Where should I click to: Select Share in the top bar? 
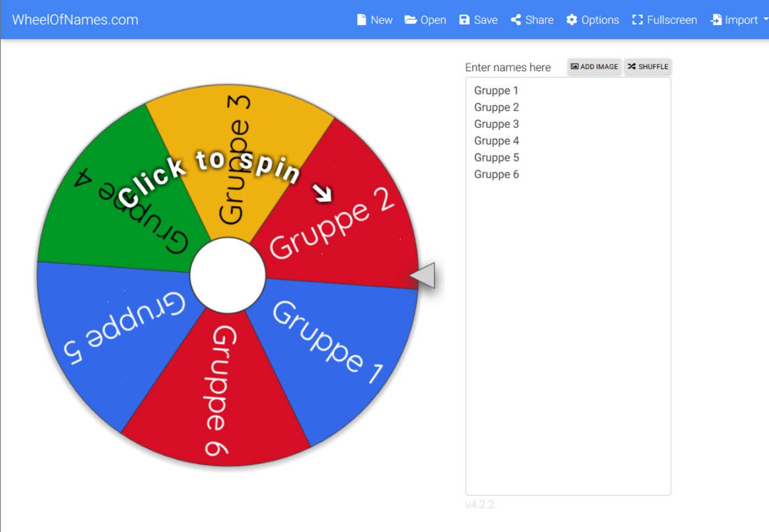(532, 20)
